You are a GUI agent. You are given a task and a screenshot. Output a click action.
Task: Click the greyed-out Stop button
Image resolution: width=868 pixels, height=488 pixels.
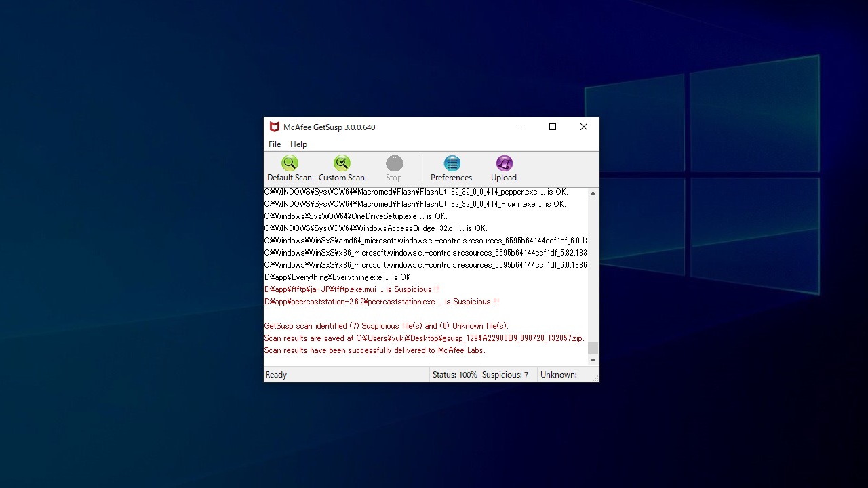[394, 169]
